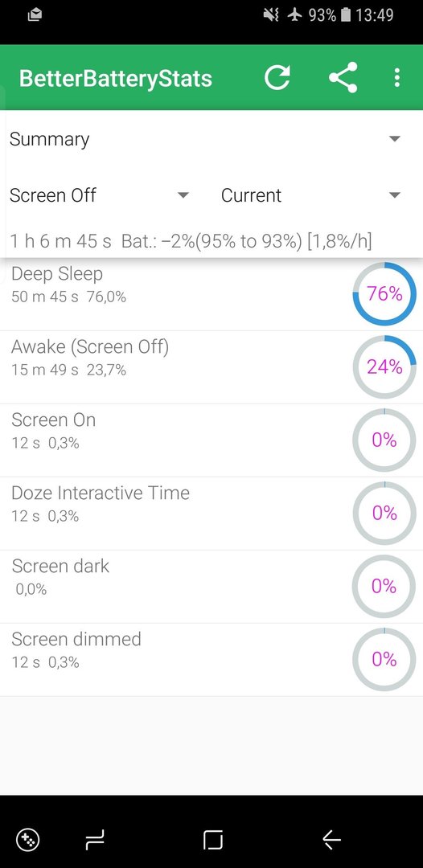Tap the 24% Awake progress ring
The height and width of the screenshot is (868, 423).
pos(384,367)
